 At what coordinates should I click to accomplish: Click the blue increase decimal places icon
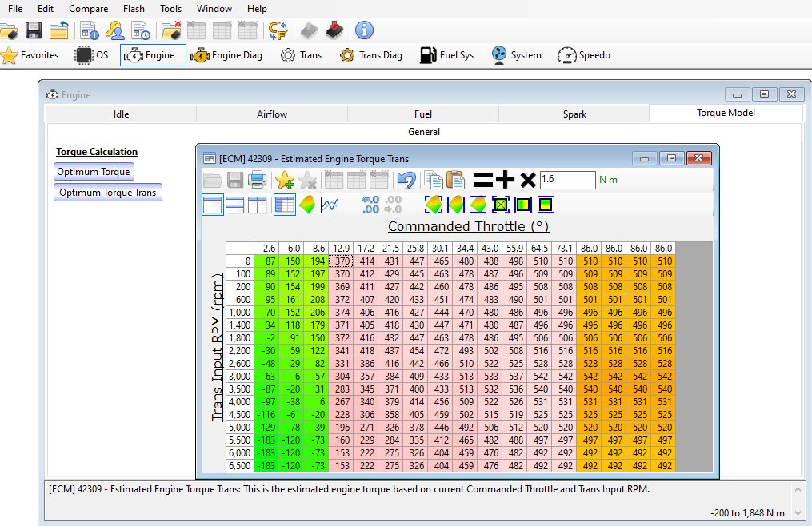coord(370,205)
